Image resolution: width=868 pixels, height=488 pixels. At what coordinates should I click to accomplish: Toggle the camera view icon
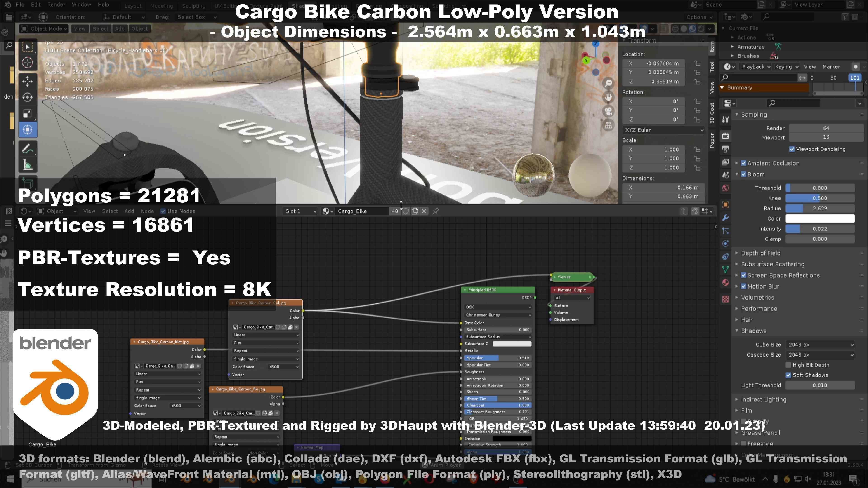[609, 111]
